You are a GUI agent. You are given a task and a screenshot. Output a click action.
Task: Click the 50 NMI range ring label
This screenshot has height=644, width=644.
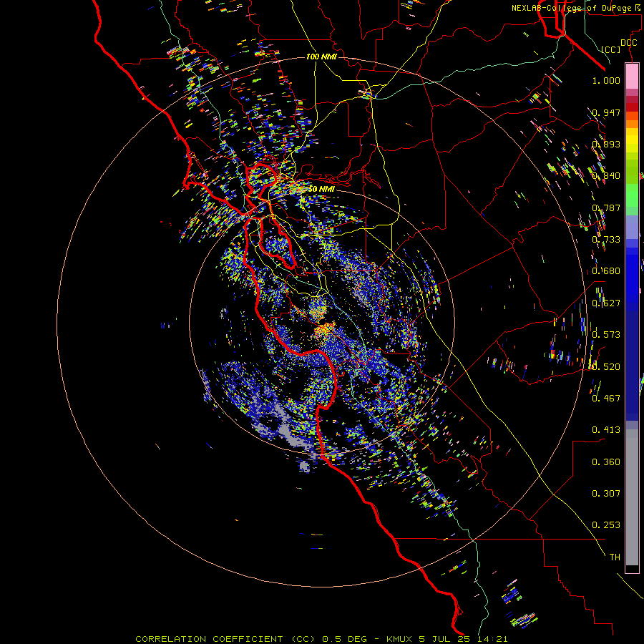pyautogui.click(x=321, y=189)
